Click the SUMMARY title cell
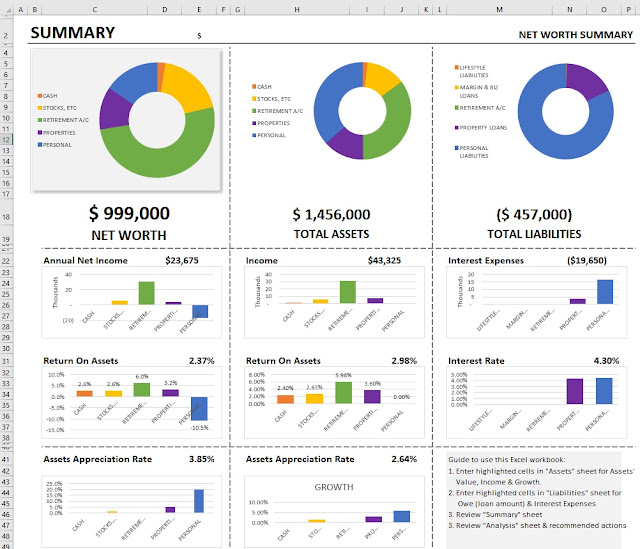640x549 pixels. pyautogui.click(x=73, y=33)
